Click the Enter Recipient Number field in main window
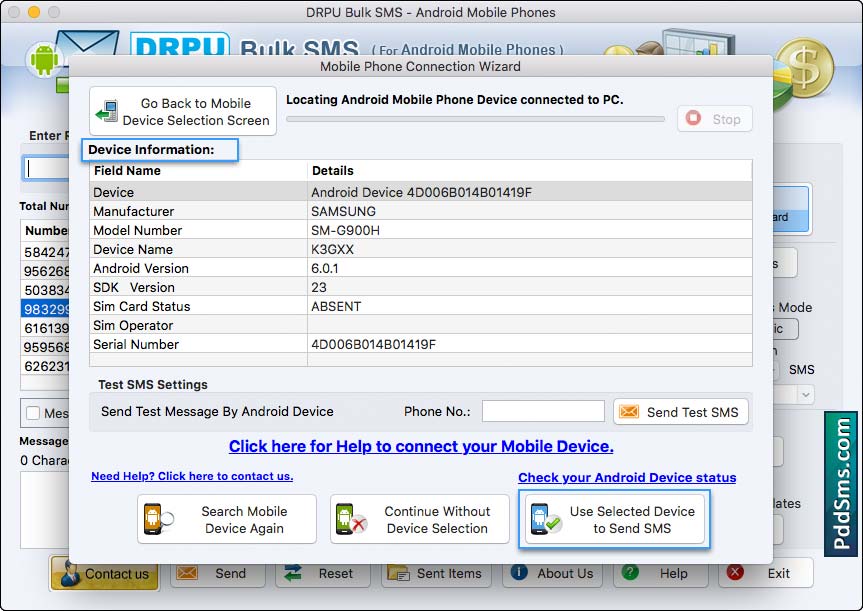This screenshot has height=611, width=863. [46, 168]
